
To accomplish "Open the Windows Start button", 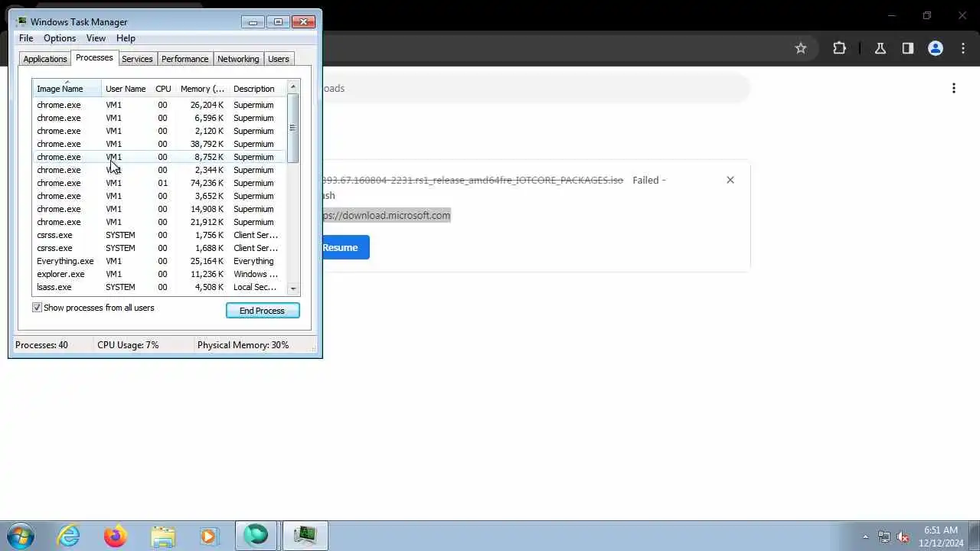I will [21, 536].
